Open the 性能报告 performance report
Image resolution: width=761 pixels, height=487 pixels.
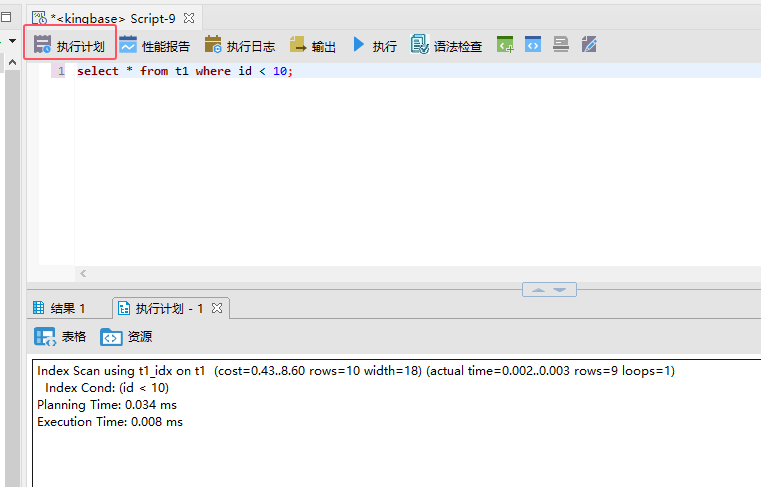pyautogui.click(x=154, y=46)
